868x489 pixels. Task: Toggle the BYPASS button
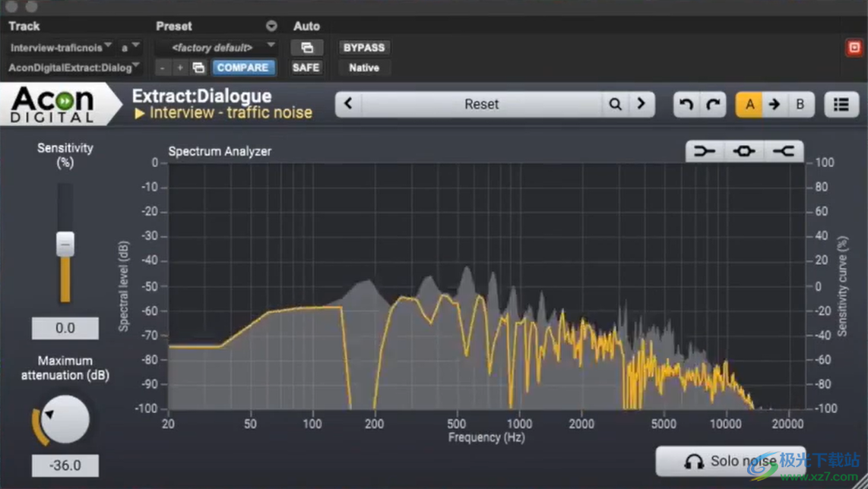(364, 48)
